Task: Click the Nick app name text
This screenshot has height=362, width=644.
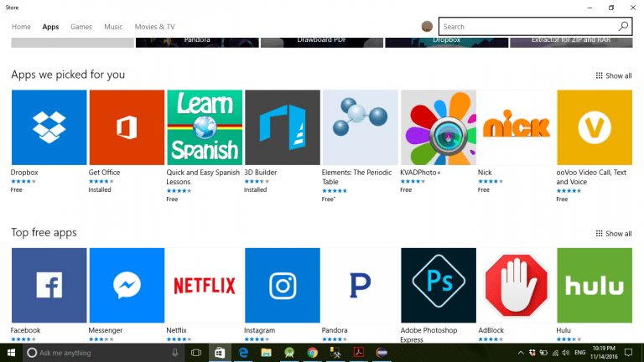Action: point(485,173)
